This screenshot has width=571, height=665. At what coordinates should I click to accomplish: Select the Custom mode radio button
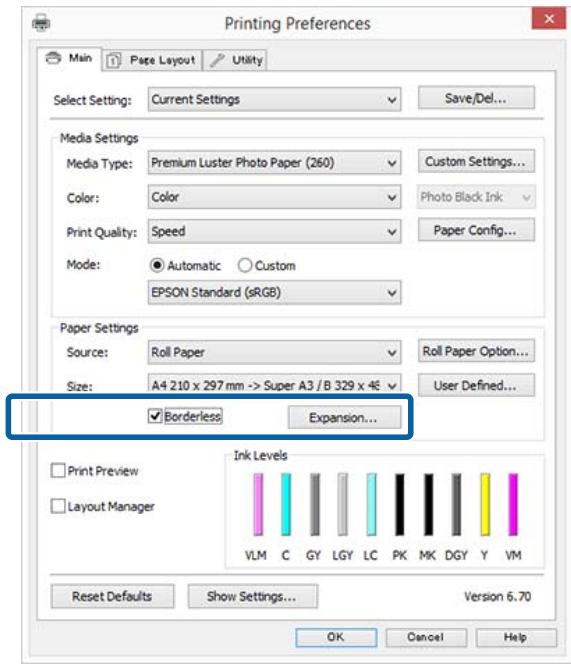[245, 265]
